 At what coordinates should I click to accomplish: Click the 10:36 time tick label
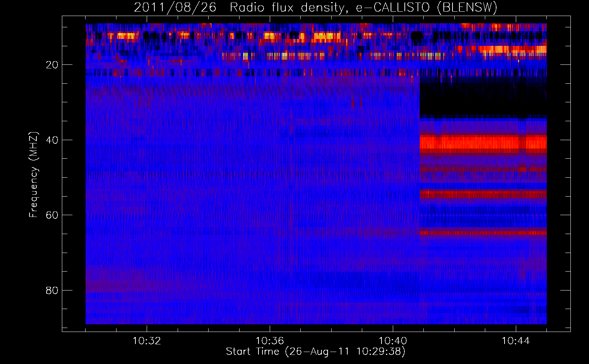click(270, 341)
